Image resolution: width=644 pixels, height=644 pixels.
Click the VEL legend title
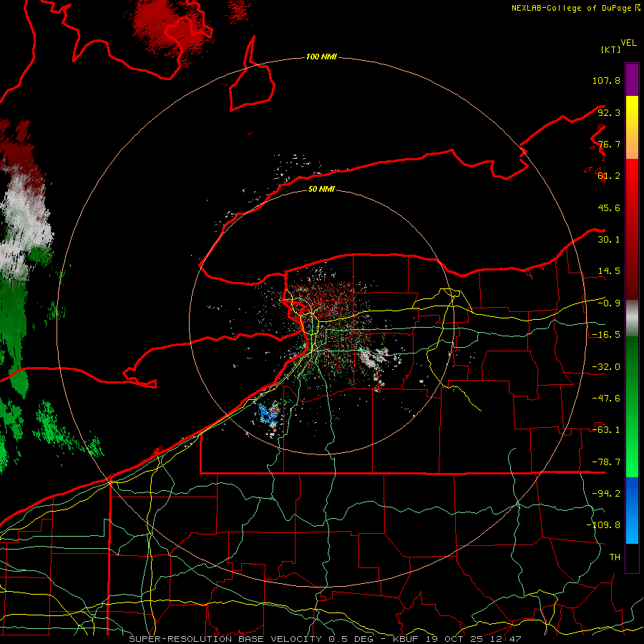tap(628, 43)
